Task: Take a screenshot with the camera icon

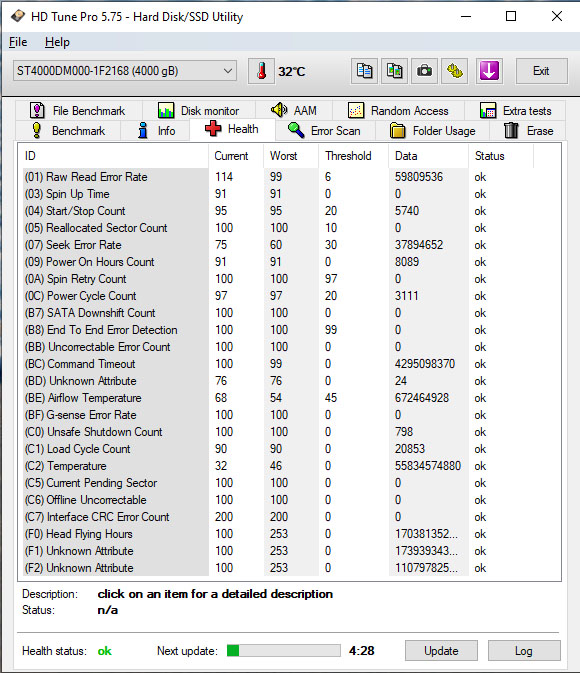Action: tap(425, 71)
